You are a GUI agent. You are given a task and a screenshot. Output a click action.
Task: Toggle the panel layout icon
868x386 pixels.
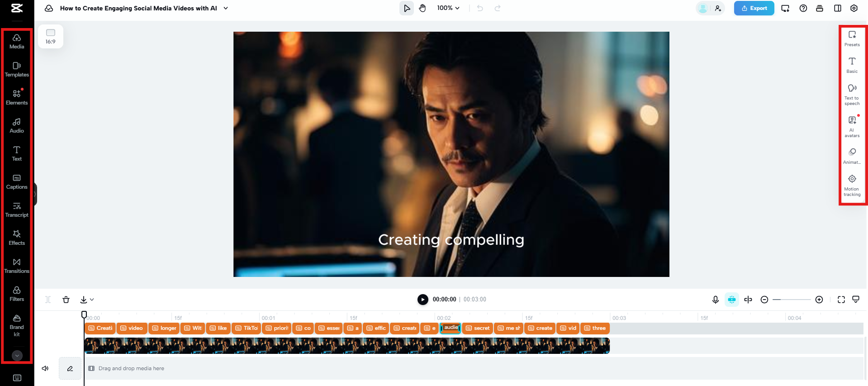point(838,8)
